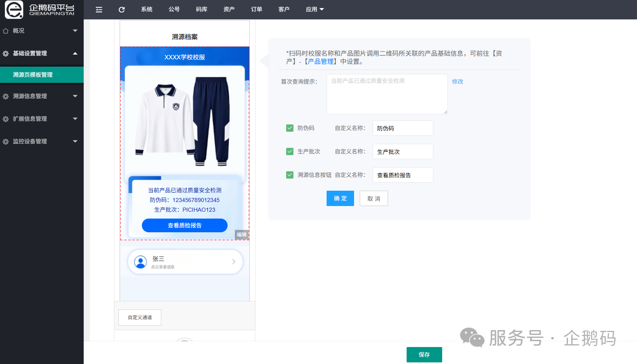Click gear icon beside 监控设备管理
The height and width of the screenshot is (364, 637).
6,141
